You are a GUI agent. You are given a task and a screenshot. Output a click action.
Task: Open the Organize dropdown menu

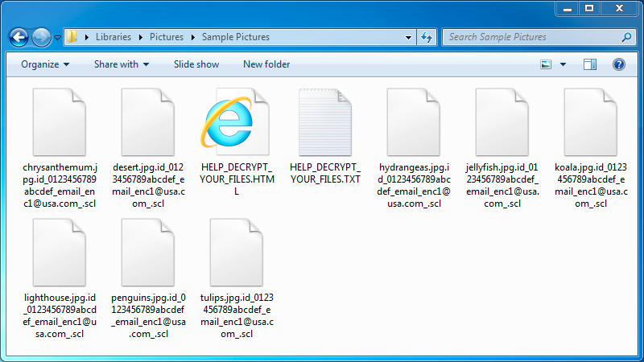pos(45,64)
